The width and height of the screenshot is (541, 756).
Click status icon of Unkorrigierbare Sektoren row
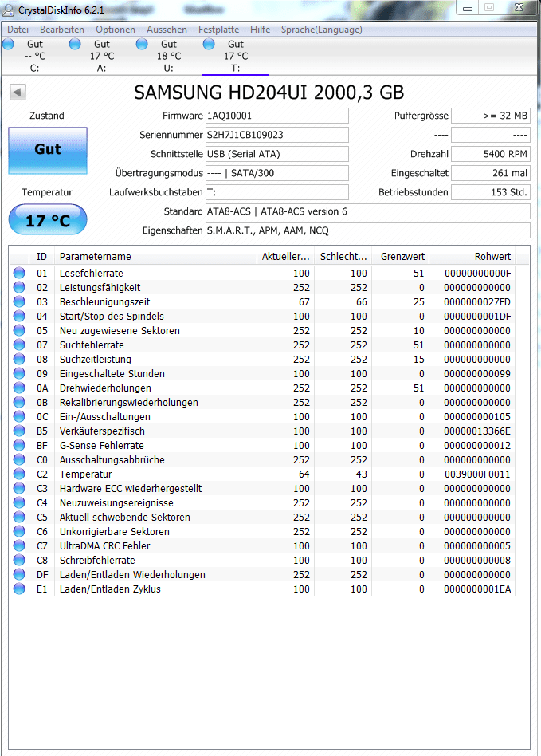coord(19,531)
